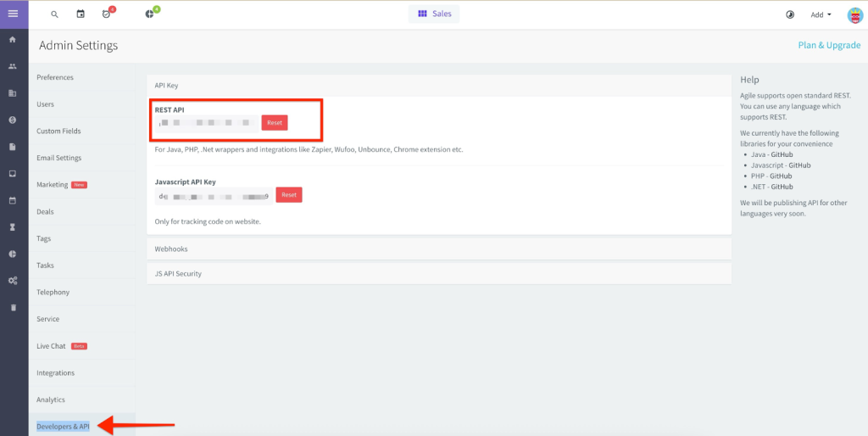Open the Plan & Upgrade link

point(829,46)
